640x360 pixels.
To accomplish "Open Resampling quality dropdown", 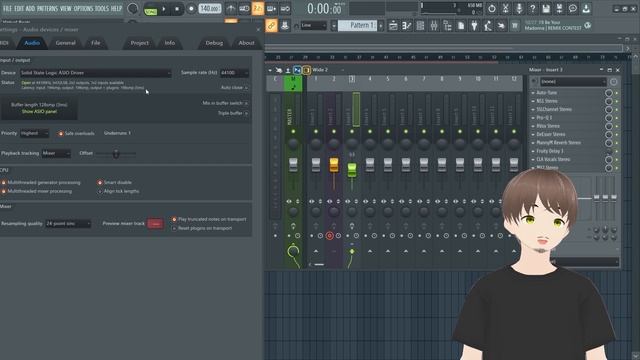I will 68,223.
